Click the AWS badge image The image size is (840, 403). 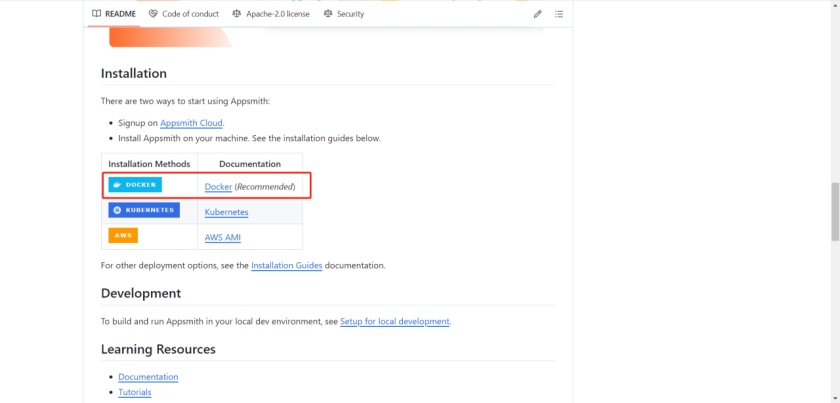123,236
